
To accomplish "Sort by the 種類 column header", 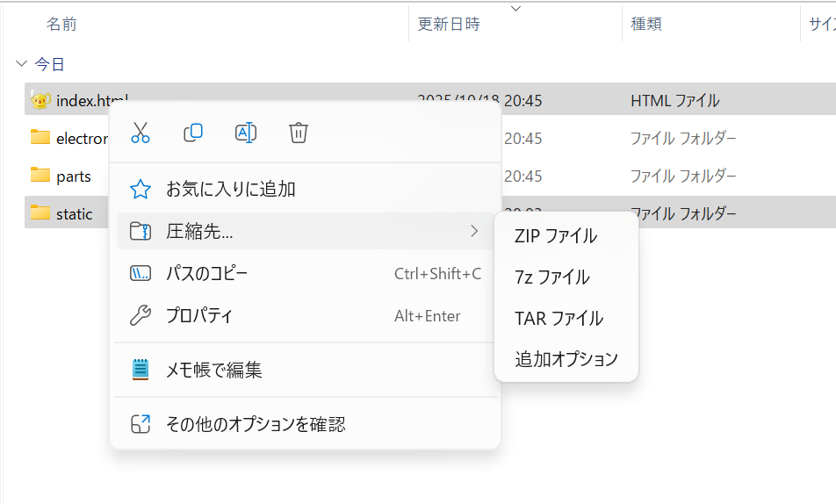I will coord(646,24).
